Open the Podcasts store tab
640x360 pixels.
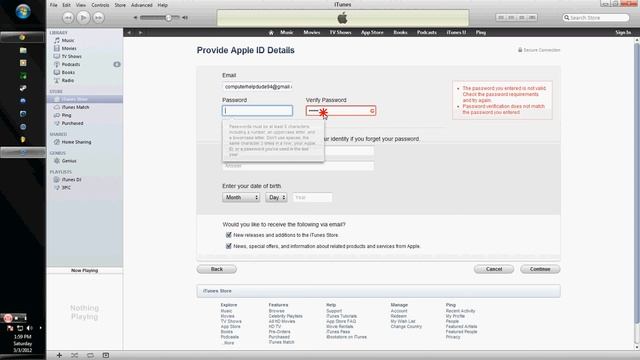[x=427, y=32]
